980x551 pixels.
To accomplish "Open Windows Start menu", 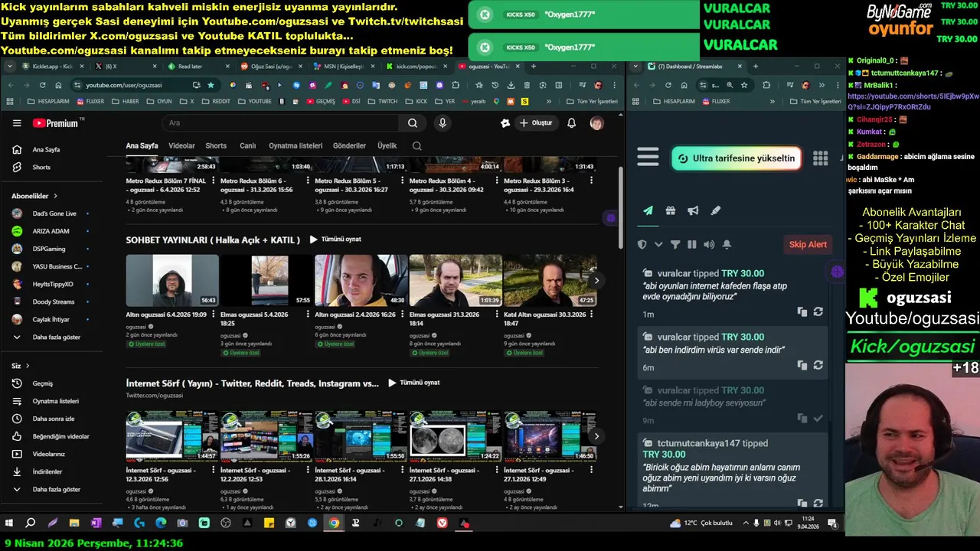I will click(x=9, y=523).
